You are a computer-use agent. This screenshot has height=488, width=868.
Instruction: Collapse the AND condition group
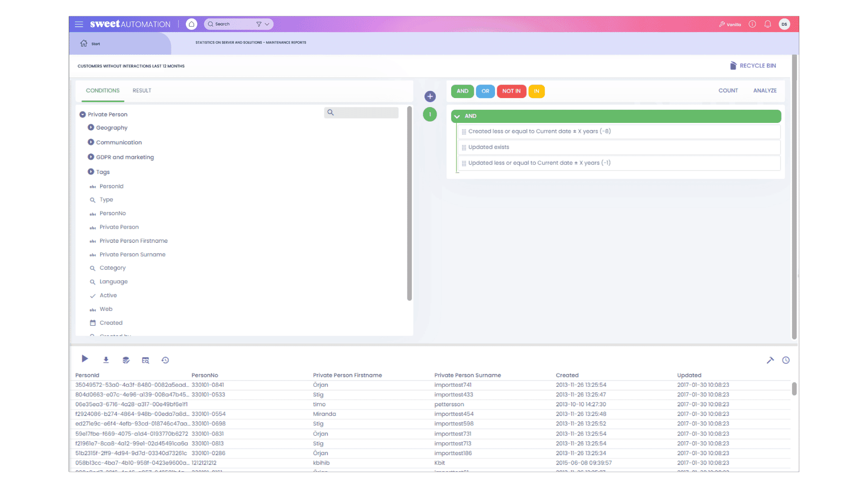click(x=457, y=117)
